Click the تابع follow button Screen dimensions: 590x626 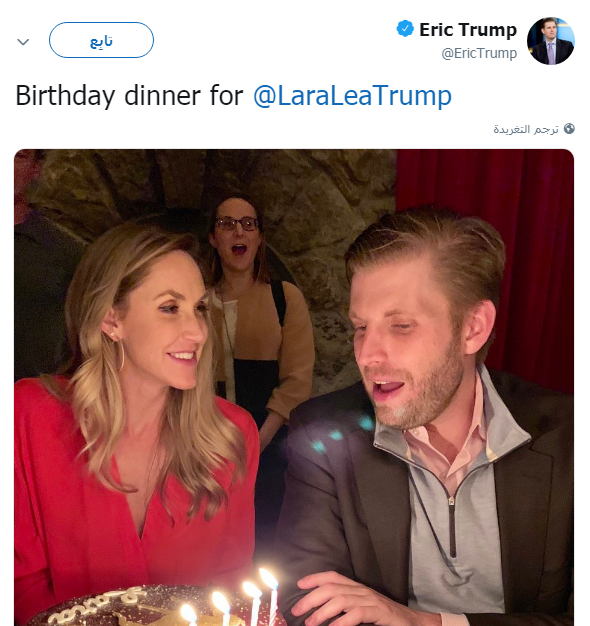pyautogui.click(x=101, y=40)
